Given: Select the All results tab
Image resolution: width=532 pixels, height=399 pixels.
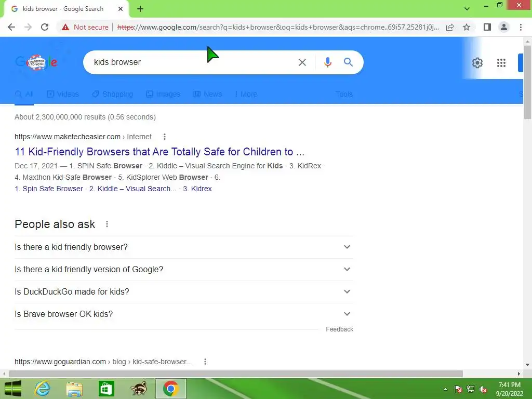Looking at the screenshot, I should 24,94.
